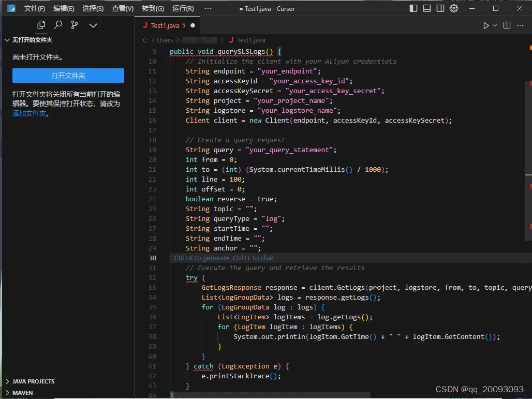Open Cursor settings gear icon
This screenshot has width=532, height=399.
pyautogui.click(x=454, y=8)
